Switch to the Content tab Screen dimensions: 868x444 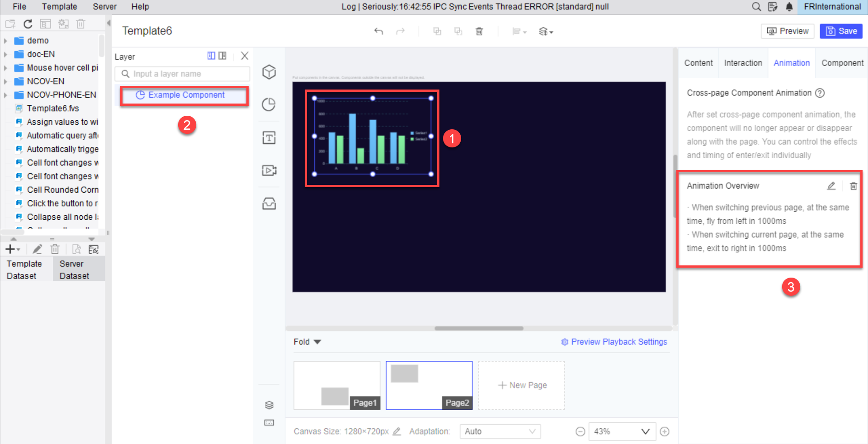click(x=698, y=63)
